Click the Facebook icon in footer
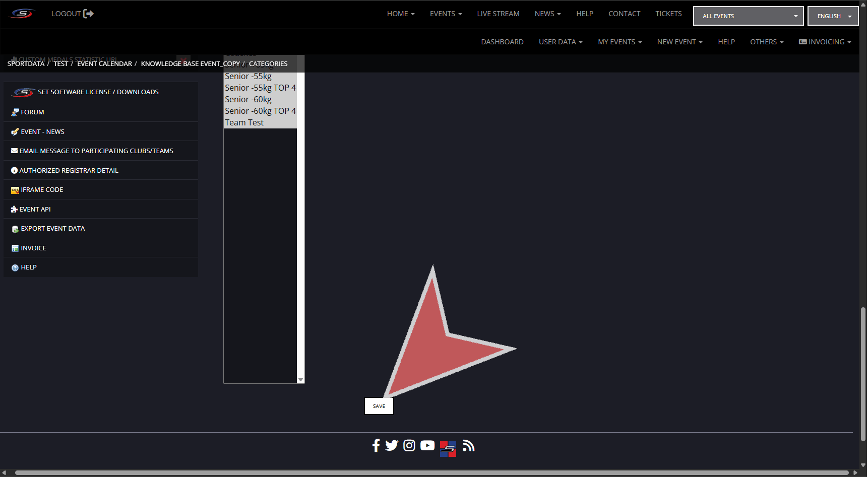 pos(376,445)
